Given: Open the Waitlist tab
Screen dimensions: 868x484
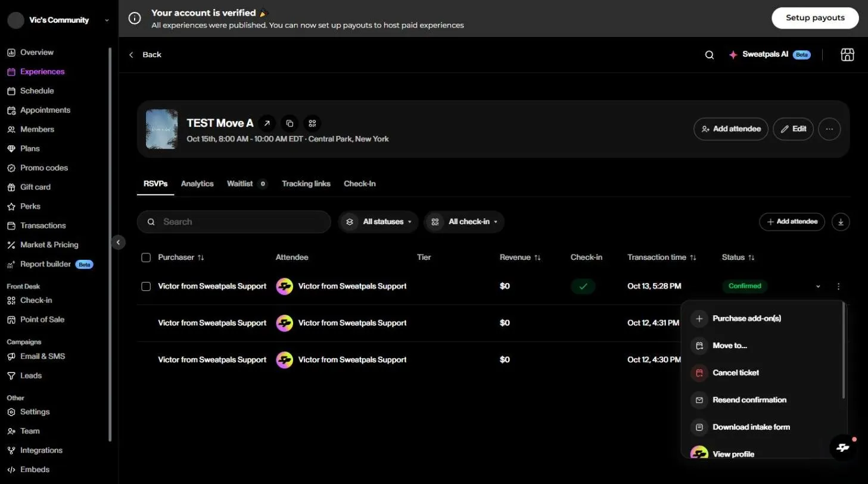Looking at the screenshot, I should pos(247,184).
